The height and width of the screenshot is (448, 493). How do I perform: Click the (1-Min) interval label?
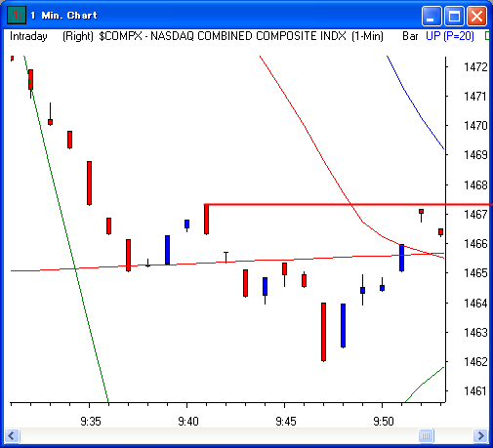pos(367,36)
